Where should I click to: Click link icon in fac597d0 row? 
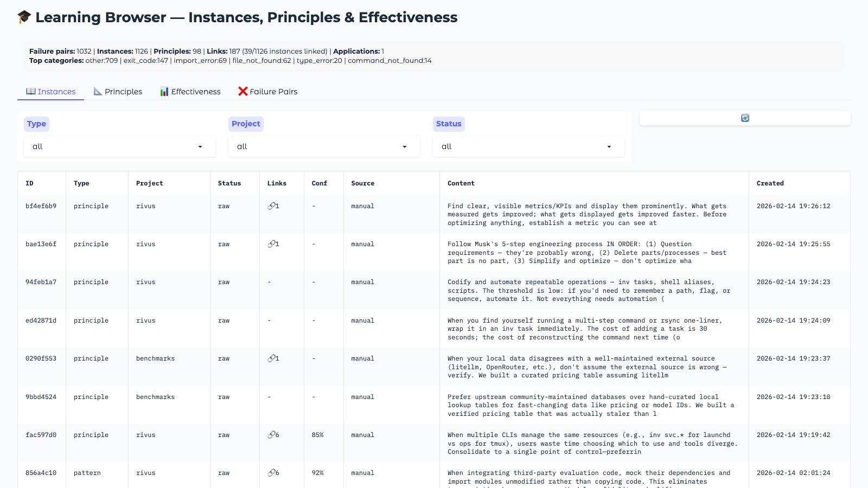[272, 435]
